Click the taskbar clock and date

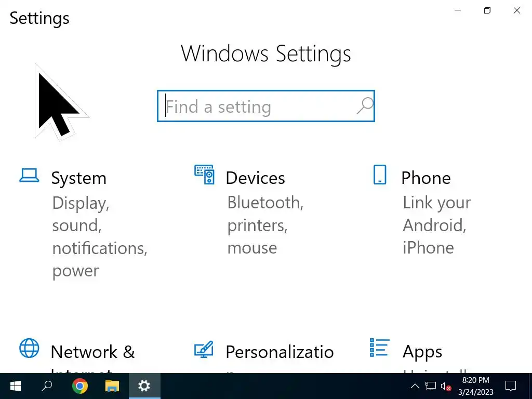coord(475,386)
